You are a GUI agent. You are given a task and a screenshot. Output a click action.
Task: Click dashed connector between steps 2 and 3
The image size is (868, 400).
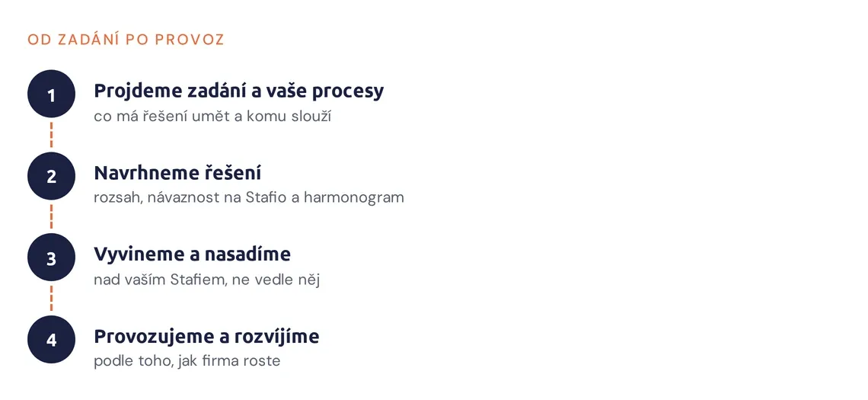(52, 216)
